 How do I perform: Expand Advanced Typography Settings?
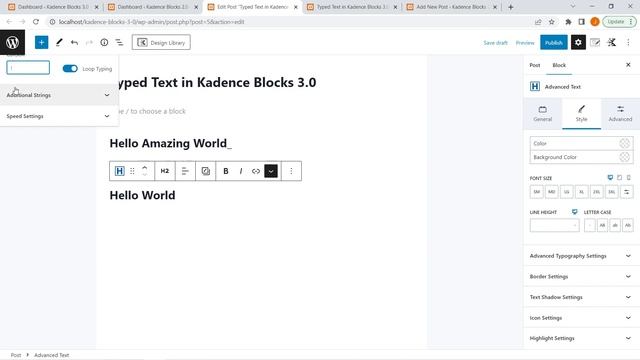tap(581, 256)
